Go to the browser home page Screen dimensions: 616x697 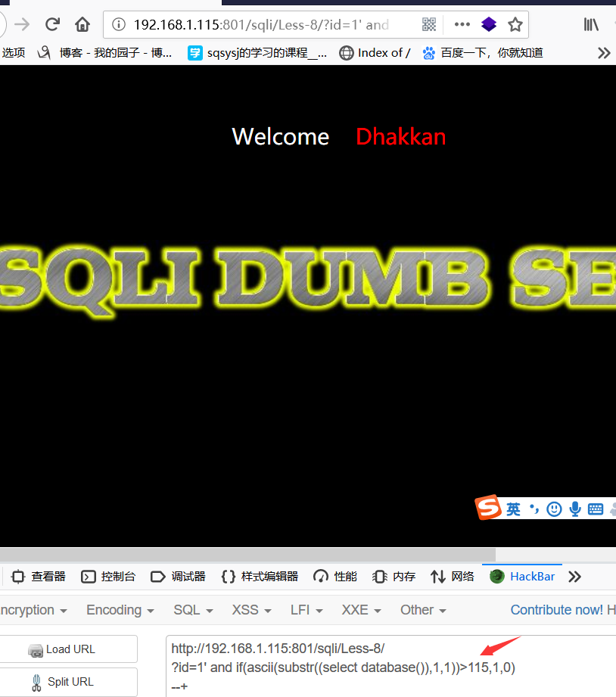82,24
